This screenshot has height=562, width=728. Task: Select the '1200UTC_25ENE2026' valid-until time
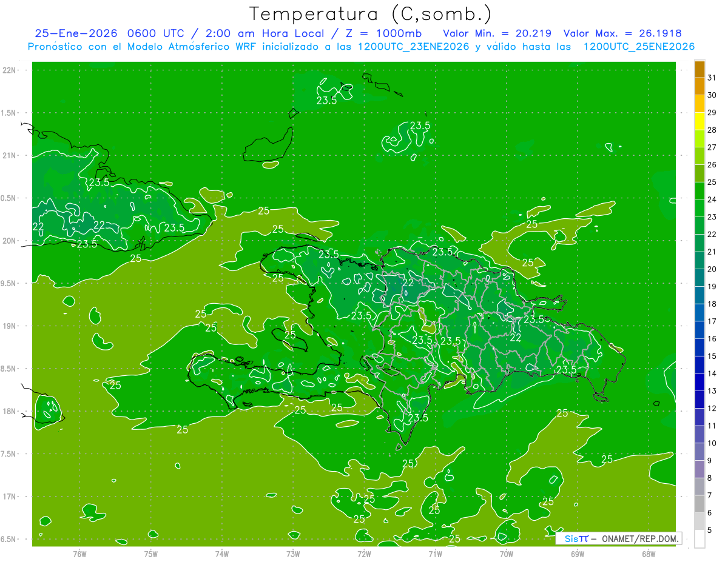click(639, 47)
